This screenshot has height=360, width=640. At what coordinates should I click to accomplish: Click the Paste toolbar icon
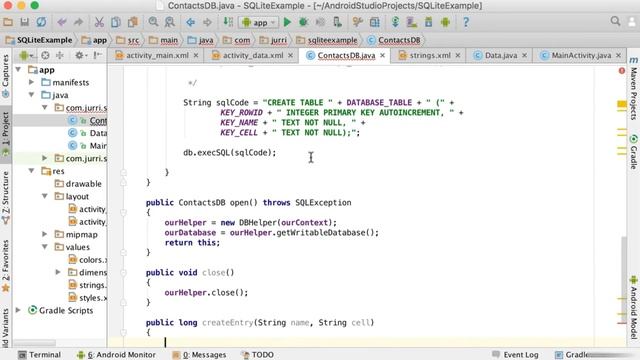(133, 22)
